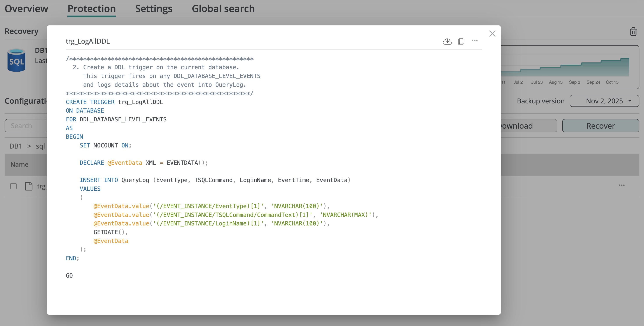Select the Protection tab

91,9
